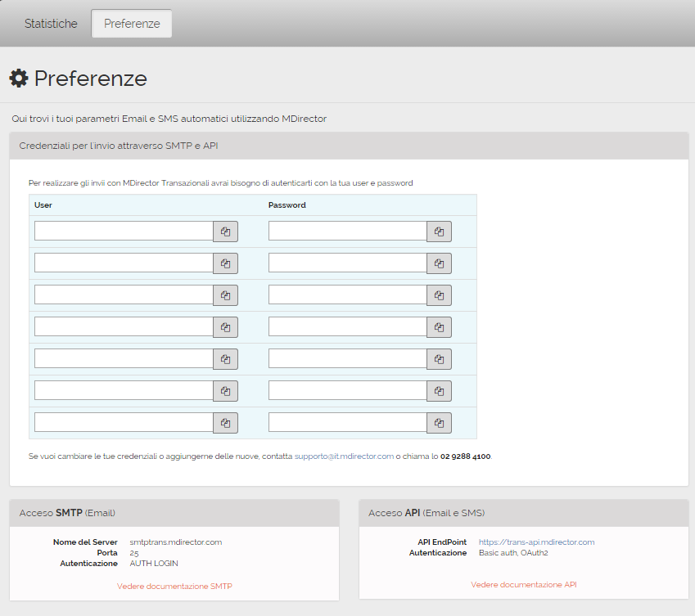Focus the first row Password field
The image size is (695, 616).
click(x=347, y=232)
